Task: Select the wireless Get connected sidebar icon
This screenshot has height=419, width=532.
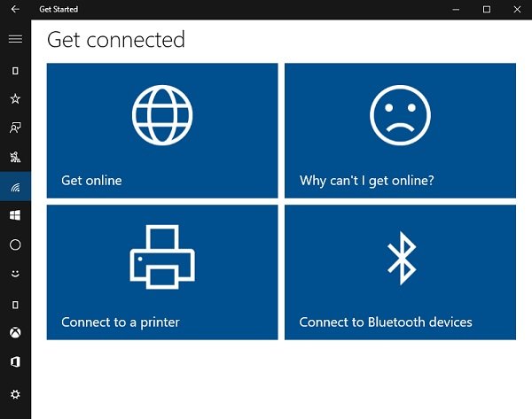Action: (x=15, y=186)
